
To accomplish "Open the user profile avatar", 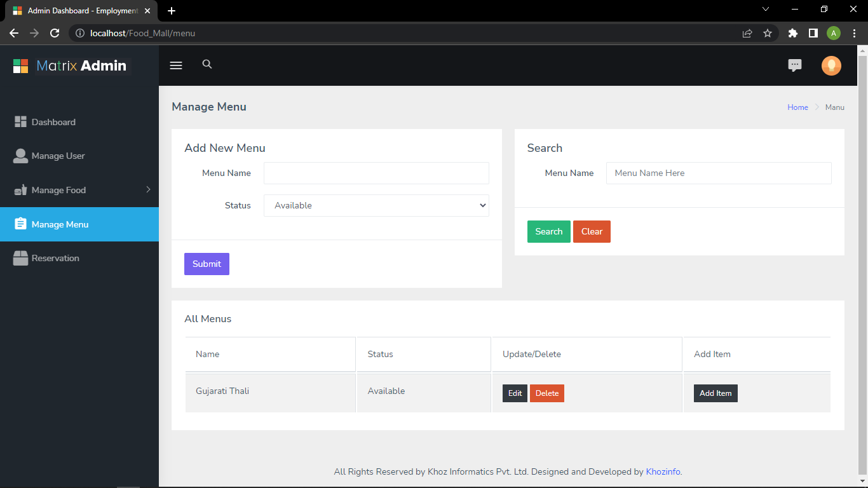I will 831,65.
